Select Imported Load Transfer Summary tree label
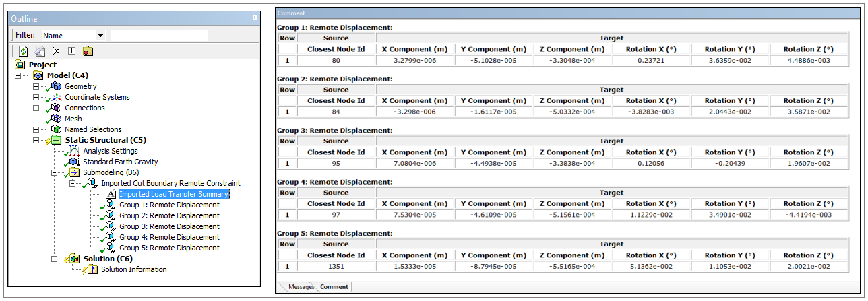Screen dimensions: 868x301 click(174, 194)
